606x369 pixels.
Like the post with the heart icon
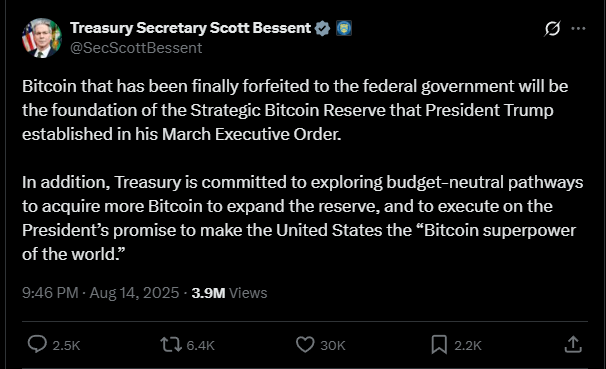click(305, 344)
